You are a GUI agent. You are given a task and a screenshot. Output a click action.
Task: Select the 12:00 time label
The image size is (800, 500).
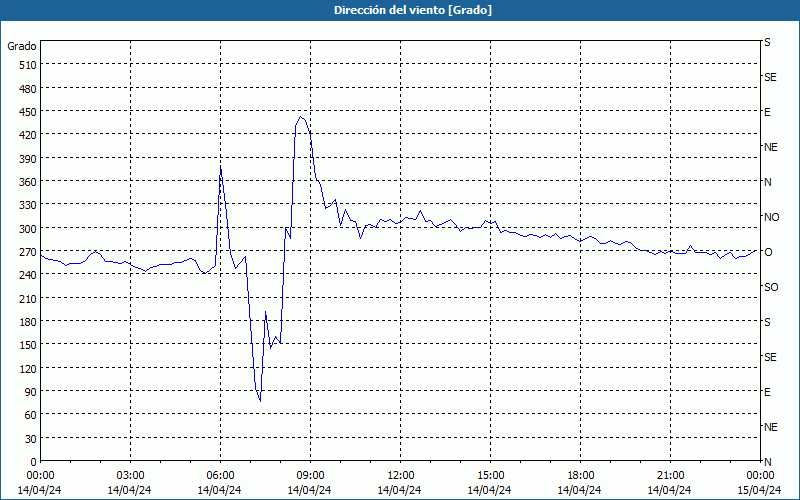click(401, 476)
